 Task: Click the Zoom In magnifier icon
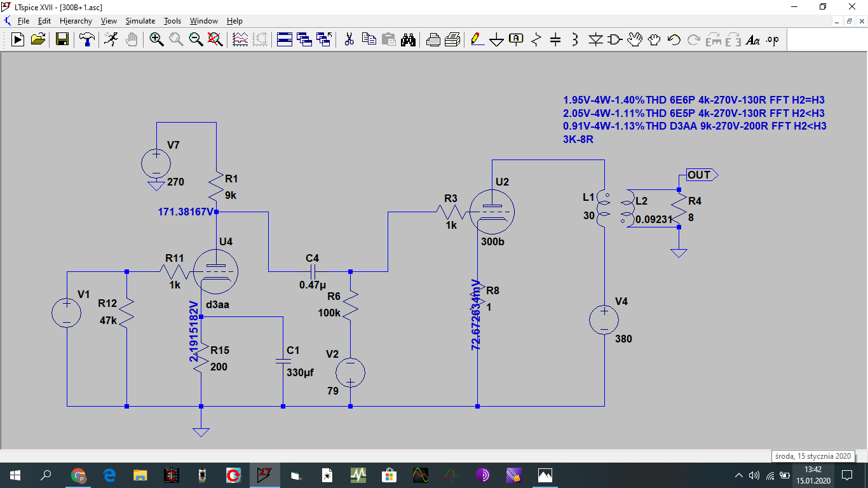pos(156,39)
